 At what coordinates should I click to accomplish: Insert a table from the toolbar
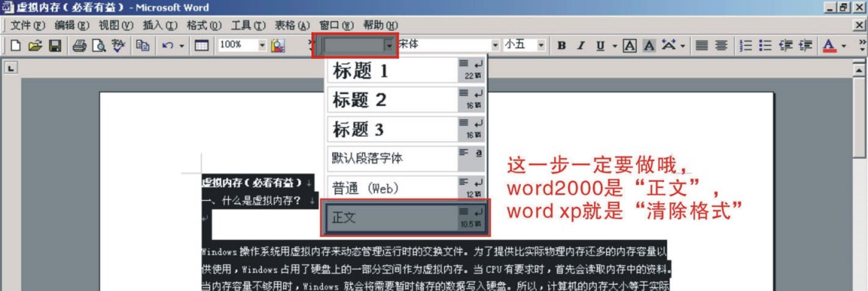pyautogui.click(x=202, y=46)
